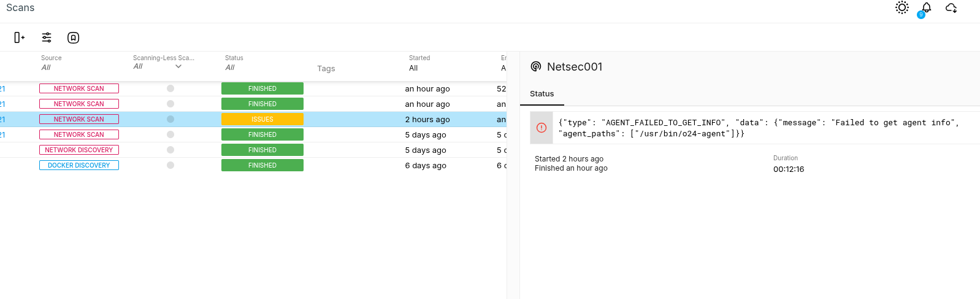
Task: Expand the Scanning-Less Scan filter dropdown
Action: coord(178,66)
